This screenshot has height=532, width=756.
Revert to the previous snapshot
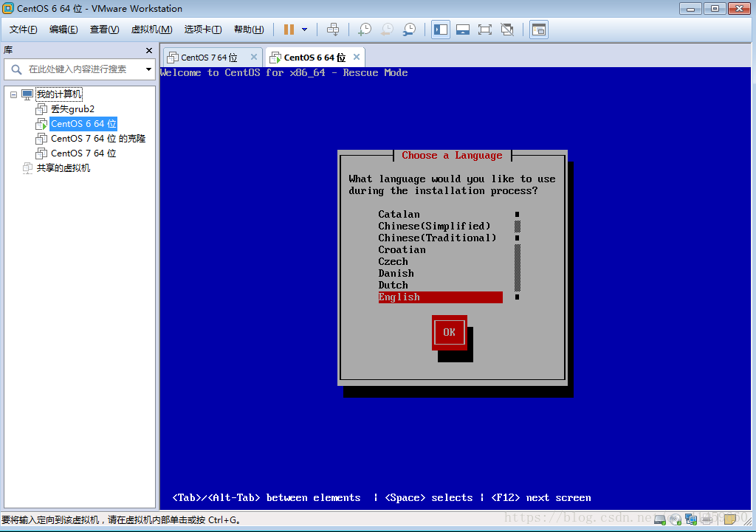pos(387,30)
